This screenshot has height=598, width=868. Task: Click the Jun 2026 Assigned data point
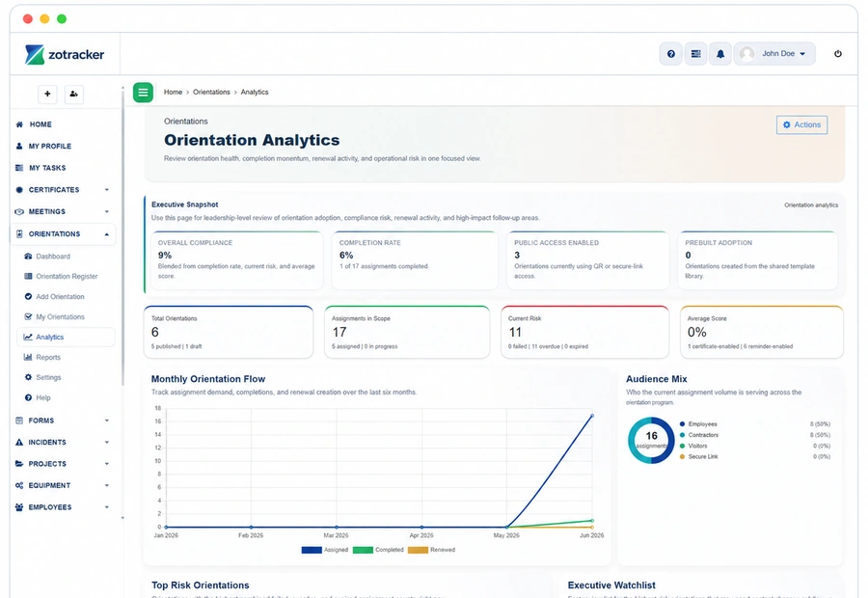click(x=592, y=416)
